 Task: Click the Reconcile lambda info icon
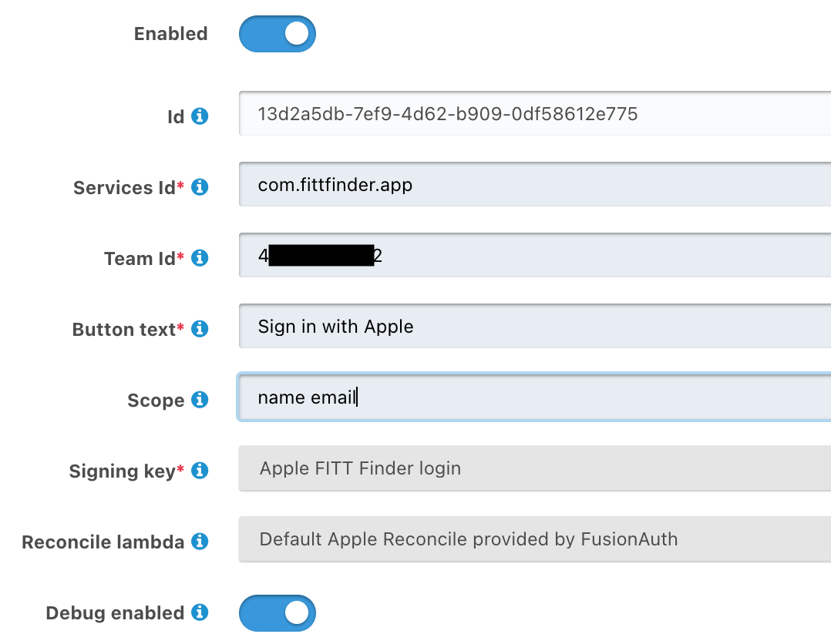200,542
